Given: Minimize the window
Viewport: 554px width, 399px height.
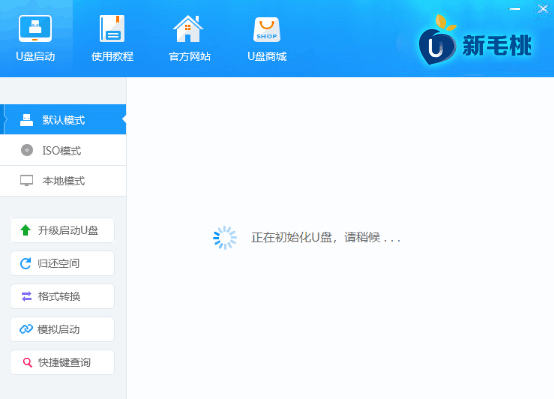Looking at the screenshot, I should point(515,9).
